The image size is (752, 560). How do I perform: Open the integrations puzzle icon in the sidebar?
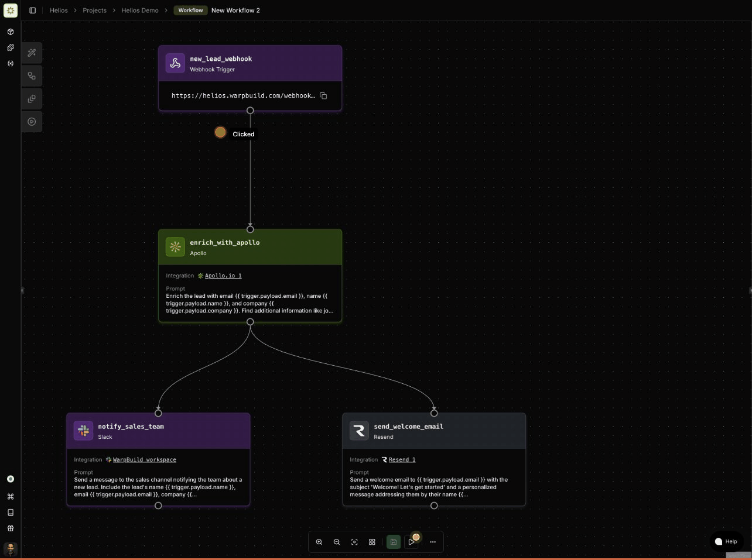[x=10, y=47]
